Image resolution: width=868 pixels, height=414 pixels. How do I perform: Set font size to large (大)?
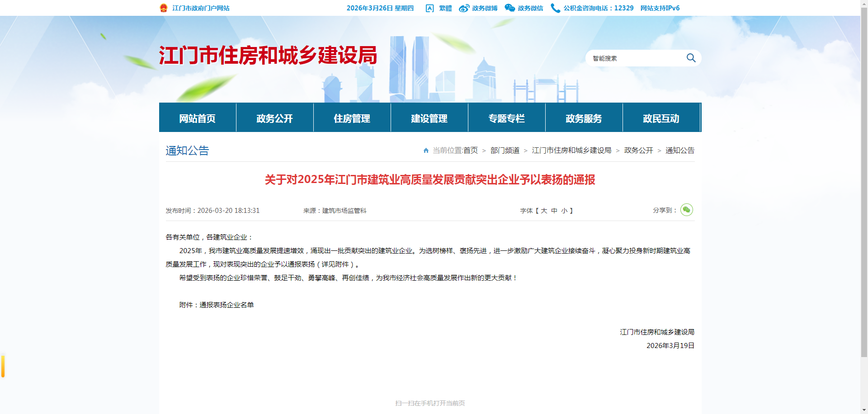tap(544, 211)
